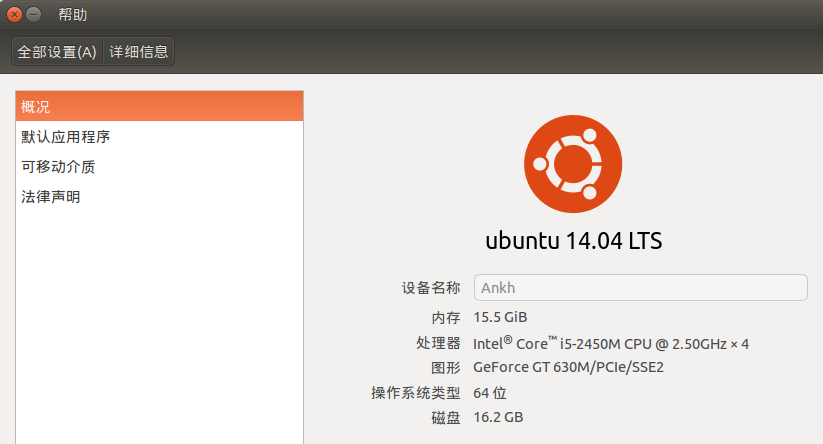
Task: Click the ubuntu 14.04 LTS heading
Action: (574, 241)
